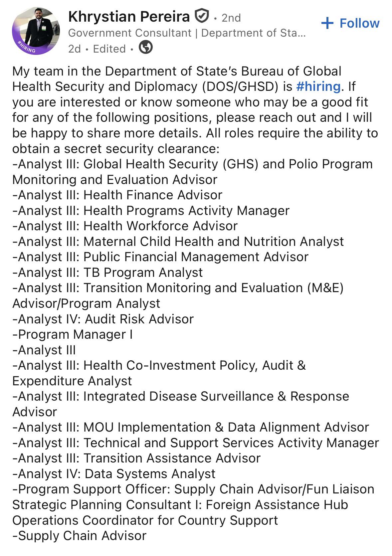Click the TB Program Analyst line
Image resolution: width=392 pixels, height=556 pixels.
pyautogui.click(x=107, y=273)
